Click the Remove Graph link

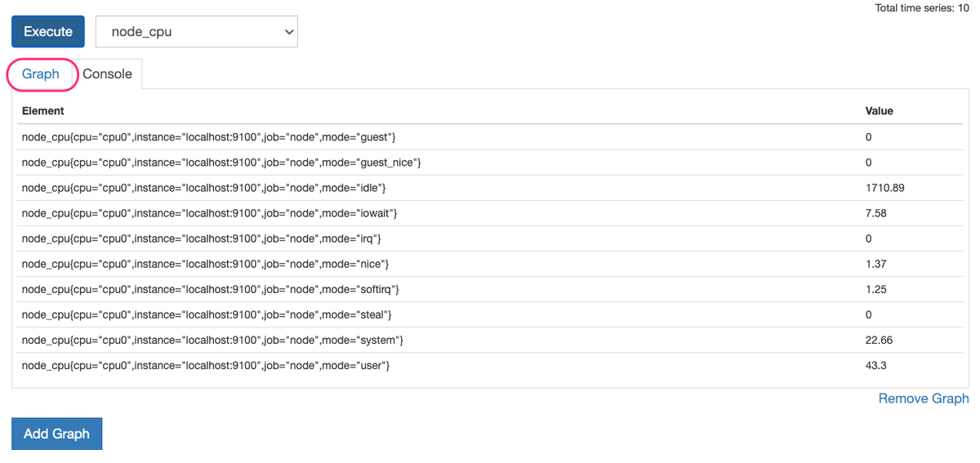tap(923, 398)
